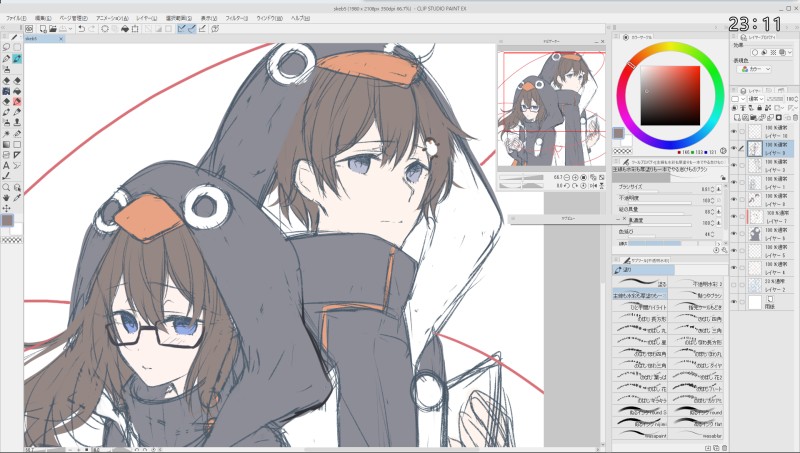This screenshot has height=453, width=800.
Task: Select the 不透明水彩 2 brush
Action: pyautogui.click(x=695, y=282)
